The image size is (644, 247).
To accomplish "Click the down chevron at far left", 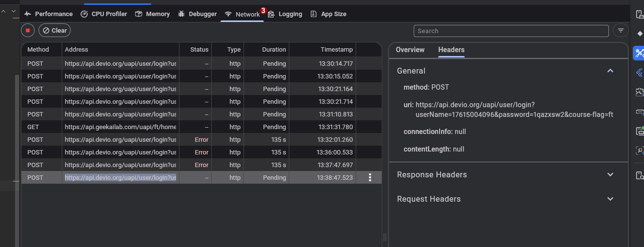I will (14, 11).
